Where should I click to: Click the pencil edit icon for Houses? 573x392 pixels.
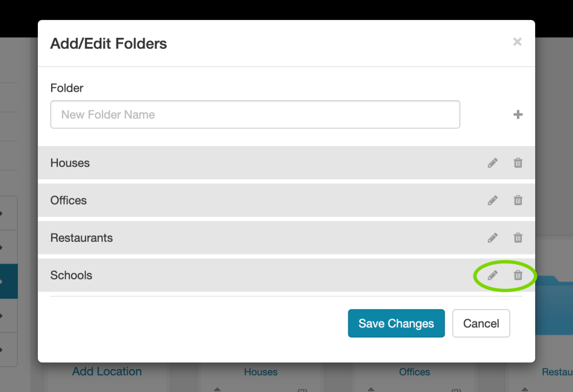pyautogui.click(x=493, y=163)
